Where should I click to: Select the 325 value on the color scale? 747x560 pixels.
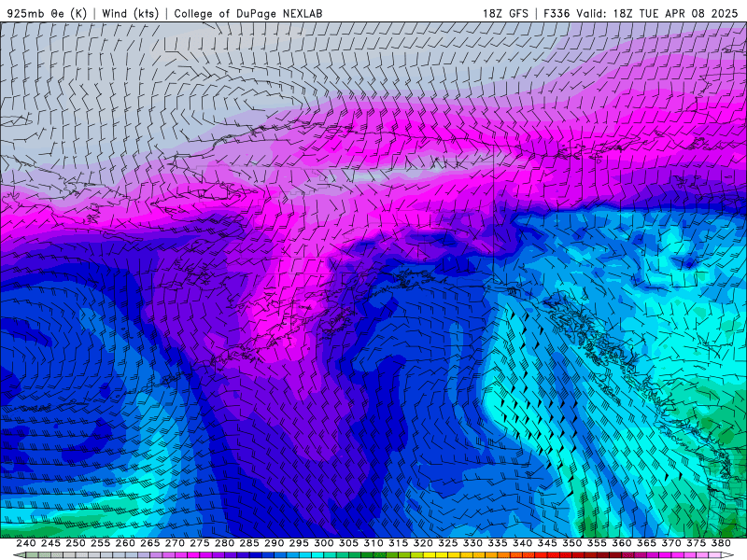click(x=447, y=543)
